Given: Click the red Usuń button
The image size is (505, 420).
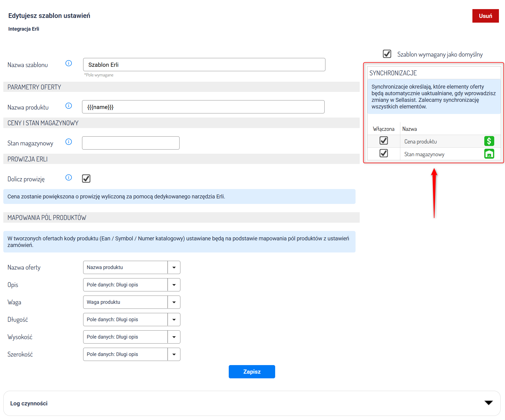Looking at the screenshot, I should coord(485,16).
